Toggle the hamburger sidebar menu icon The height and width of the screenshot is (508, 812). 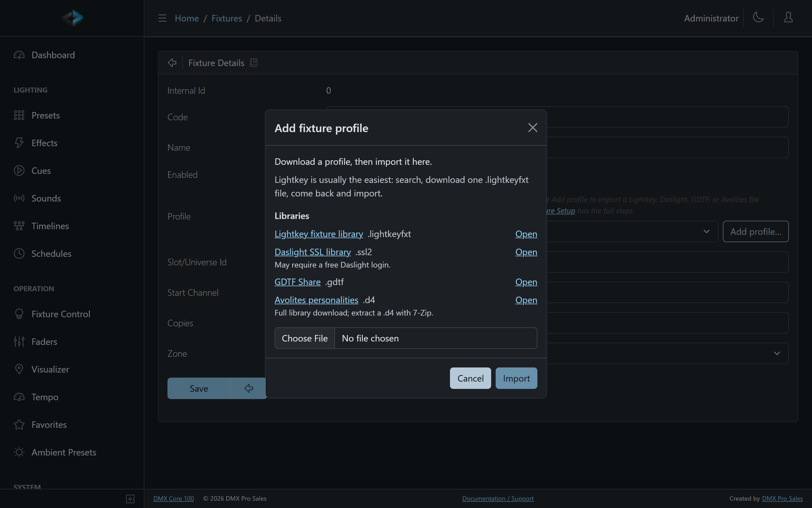coord(162,18)
